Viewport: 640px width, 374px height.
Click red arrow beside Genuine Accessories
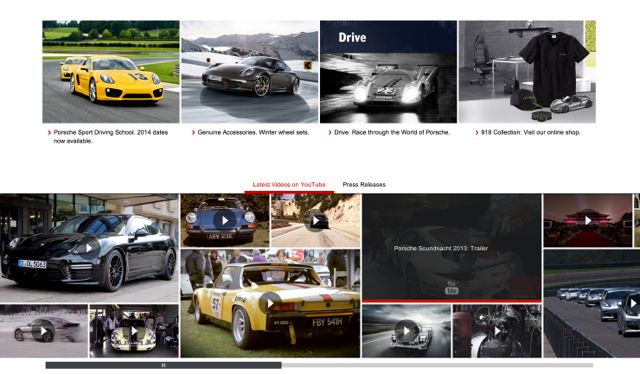click(x=193, y=132)
